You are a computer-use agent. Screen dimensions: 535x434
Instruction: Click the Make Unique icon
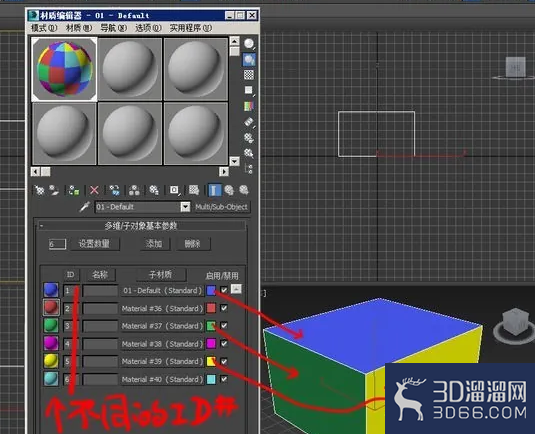click(x=134, y=190)
